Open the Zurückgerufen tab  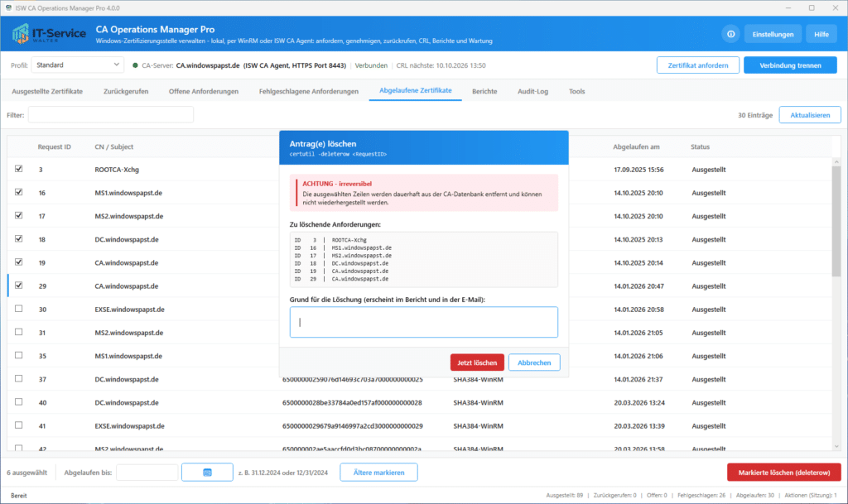coord(126,91)
